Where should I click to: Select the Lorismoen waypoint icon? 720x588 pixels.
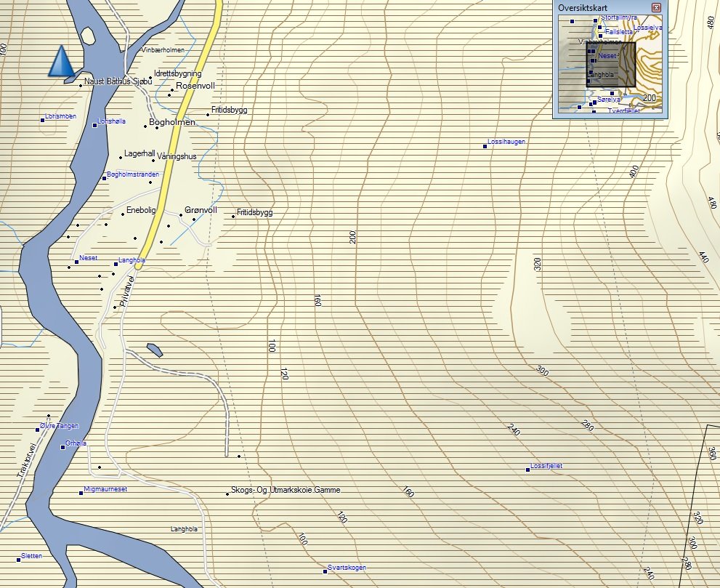(42, 121)
